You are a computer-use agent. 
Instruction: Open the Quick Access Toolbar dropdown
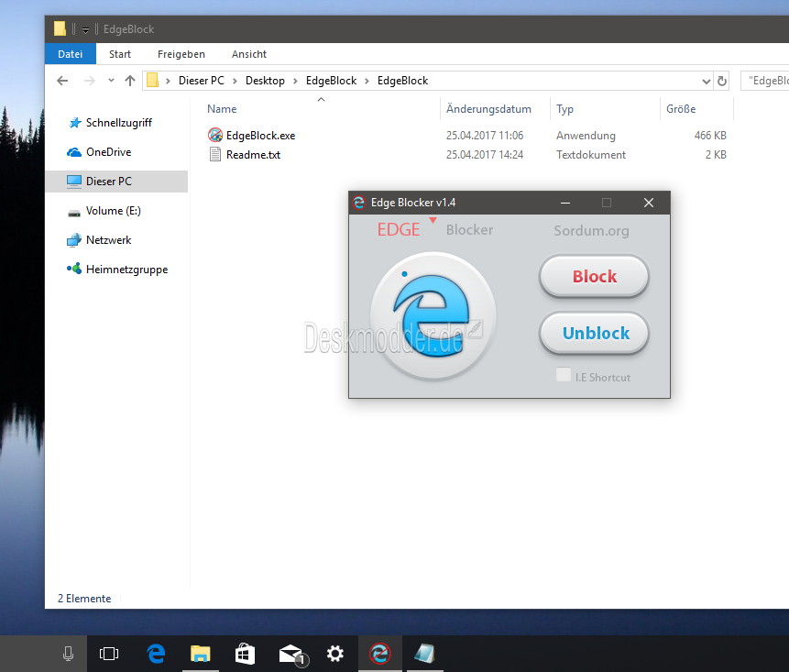(x=85, y=30)
